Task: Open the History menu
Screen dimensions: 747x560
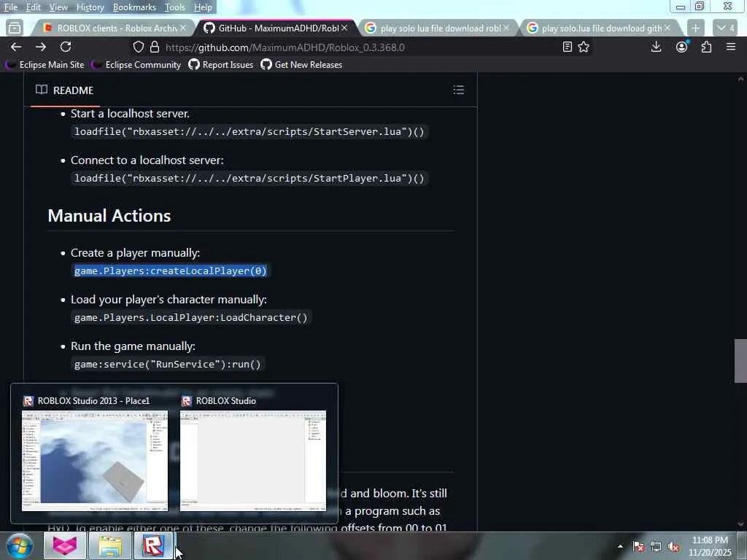Action: click(x=90, y=7)
